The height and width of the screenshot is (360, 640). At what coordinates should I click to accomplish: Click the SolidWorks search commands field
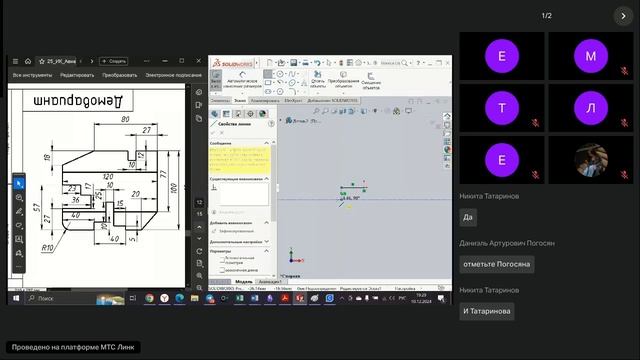point(390,63)
